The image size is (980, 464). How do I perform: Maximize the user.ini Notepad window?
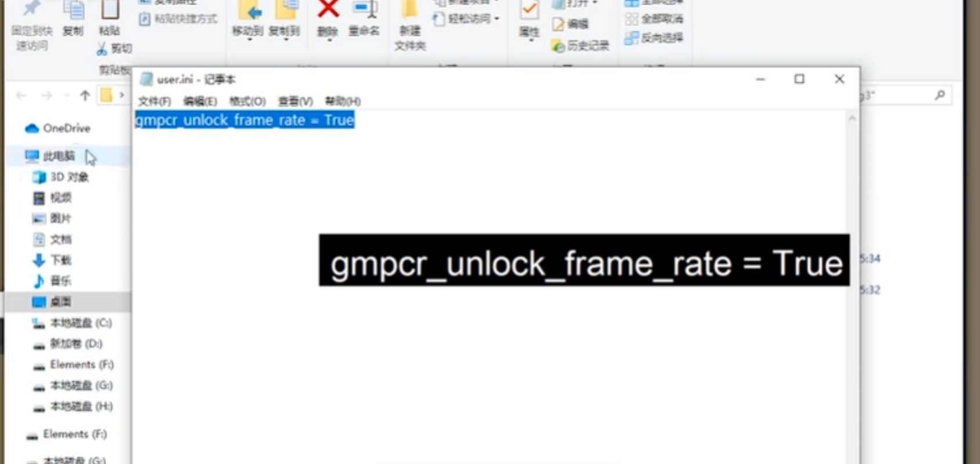pyautogui.click(x=799, y=79)
